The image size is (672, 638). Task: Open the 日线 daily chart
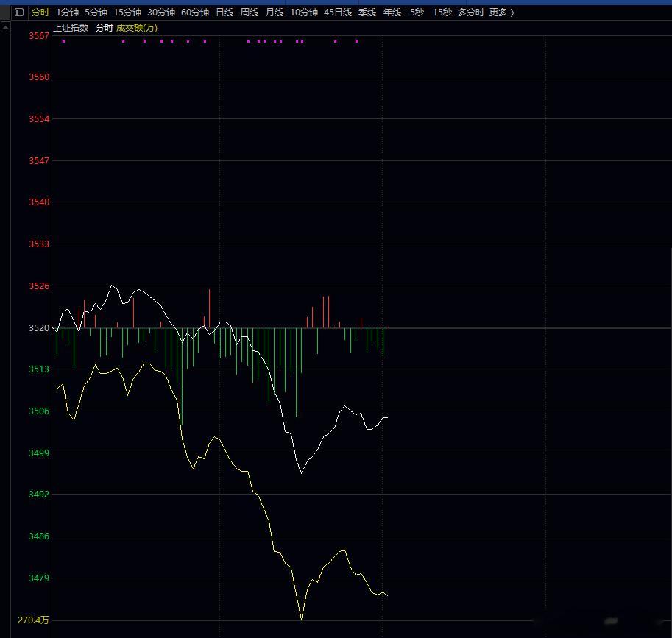pos(224,13)
